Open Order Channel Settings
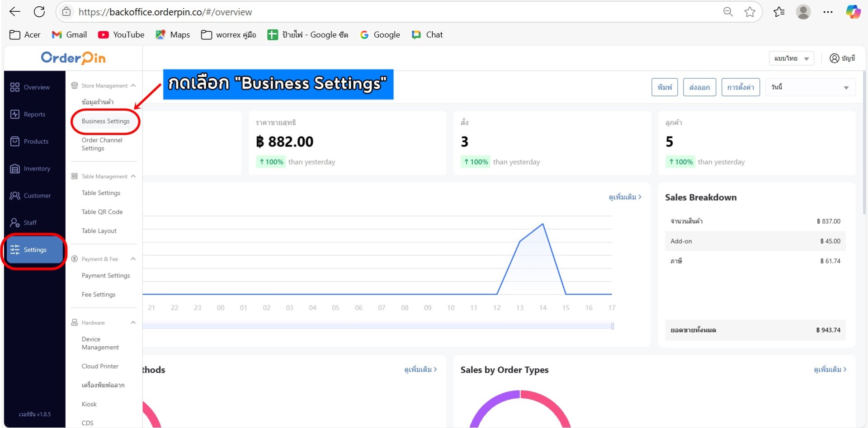Image resolution: width=868 pixels, height=428 pixels. coord(102,144)
